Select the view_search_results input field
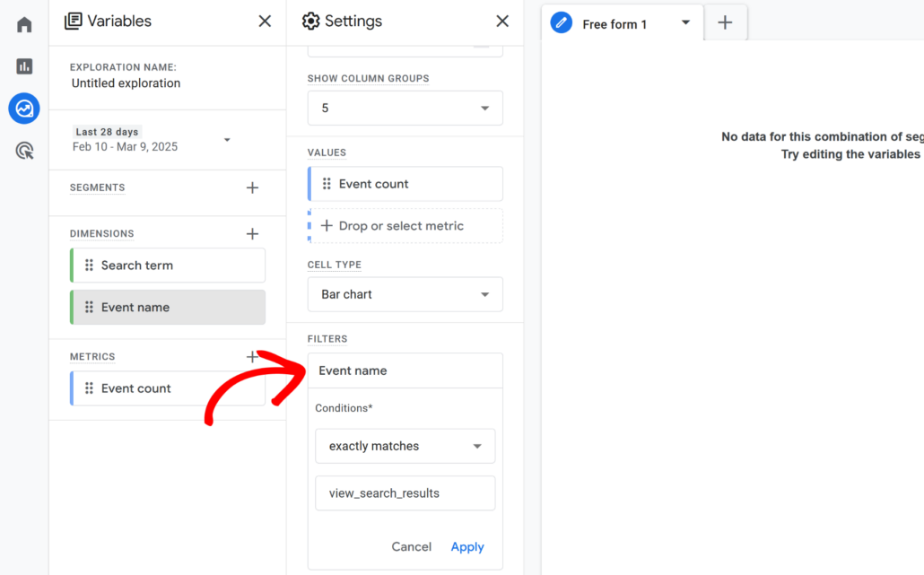Screen dimensions: 924x575 [405, 492]
